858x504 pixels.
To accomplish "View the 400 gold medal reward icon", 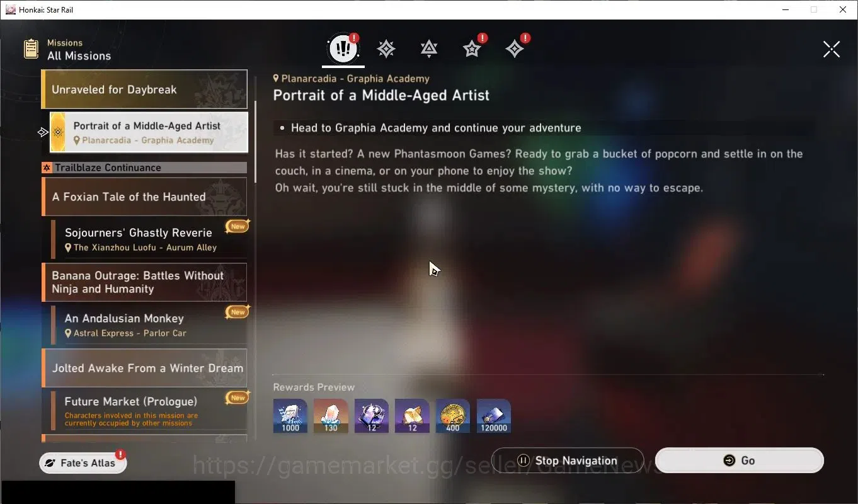I will pos(453,416).
